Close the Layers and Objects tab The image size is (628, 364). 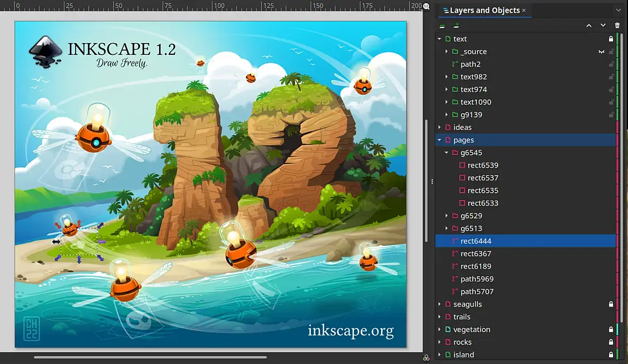524,11
